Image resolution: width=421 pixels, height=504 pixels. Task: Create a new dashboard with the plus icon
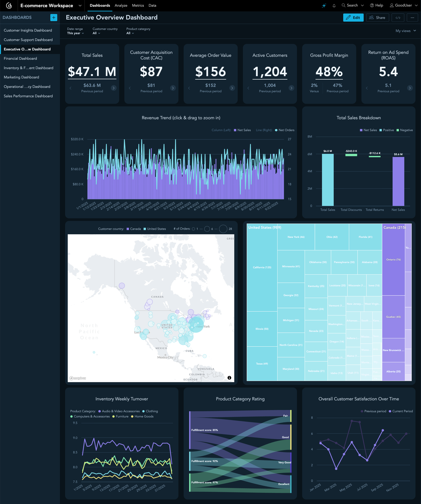(x=53, y=17)
